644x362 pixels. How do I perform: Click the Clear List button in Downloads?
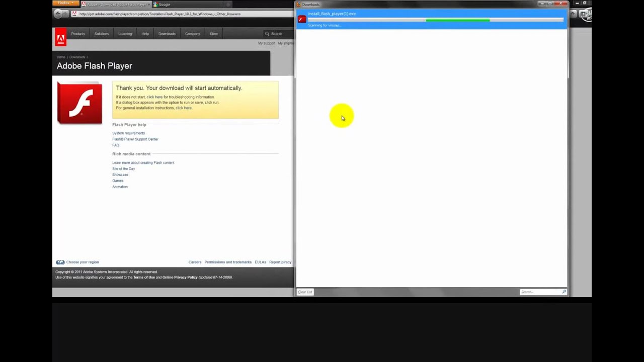click(305, 292)
